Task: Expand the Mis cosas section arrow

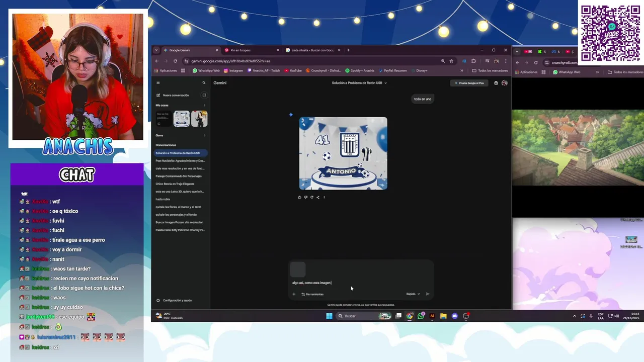Action: tap(204, 105)
